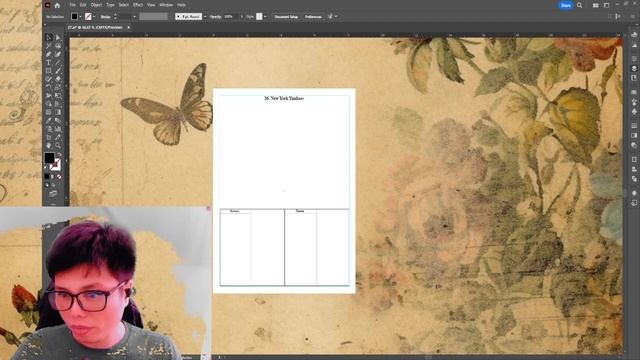The height and width of the screenshot is (360, 640).
Task: Click the "26. New York Yankees" heading text
Action: point(284,98)
